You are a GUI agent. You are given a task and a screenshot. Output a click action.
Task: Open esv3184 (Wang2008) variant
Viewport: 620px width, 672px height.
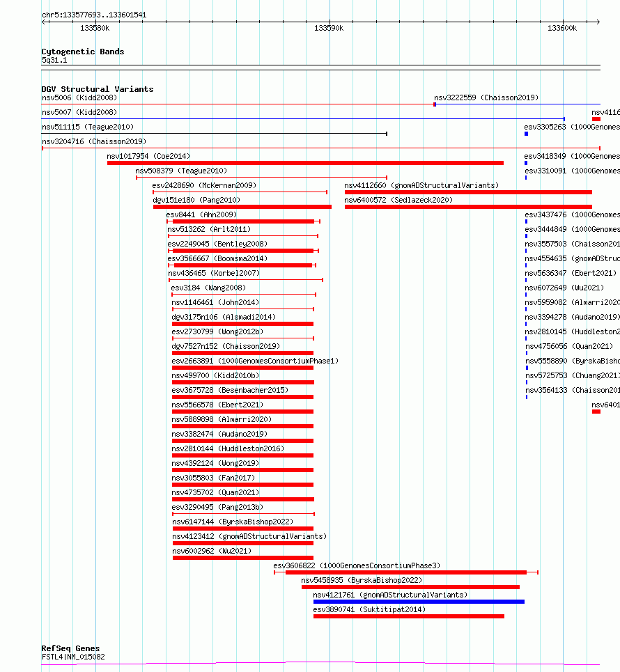point(208,288)
